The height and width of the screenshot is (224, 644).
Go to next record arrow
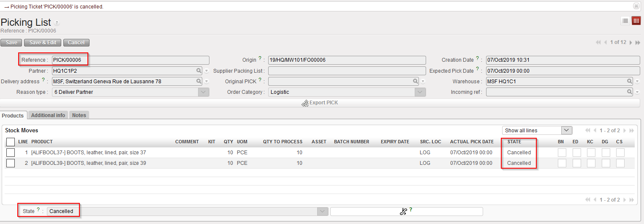(631, 42)
